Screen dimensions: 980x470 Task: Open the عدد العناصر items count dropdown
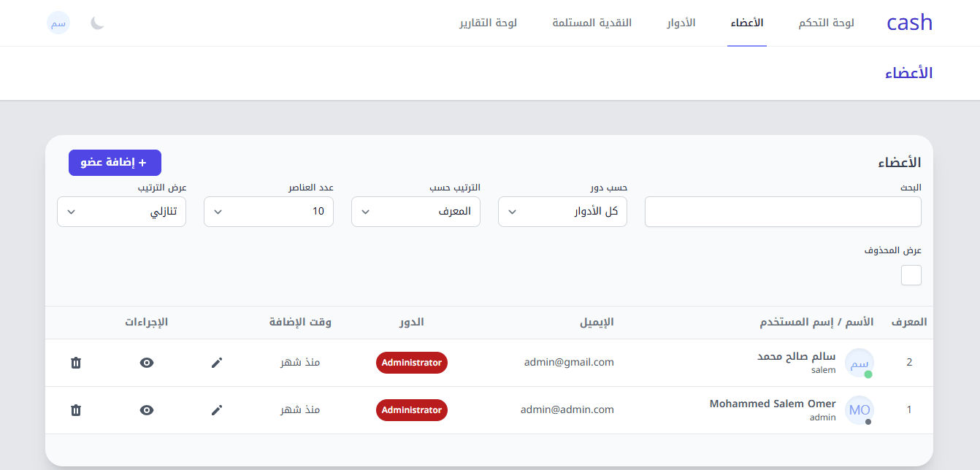[268, 212]
